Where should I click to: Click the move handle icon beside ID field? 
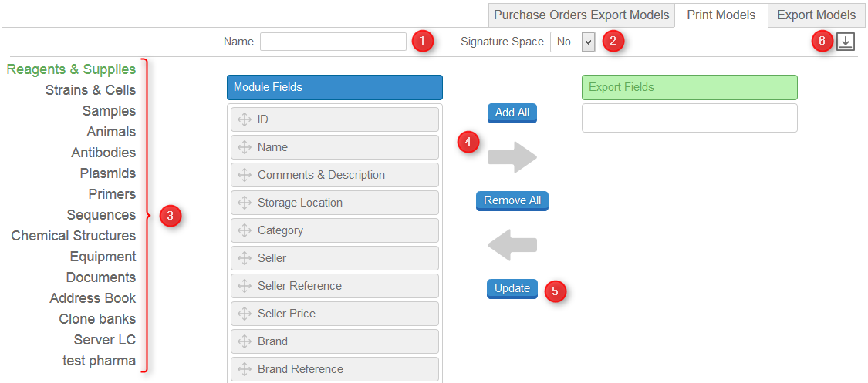tap(244, 119)
